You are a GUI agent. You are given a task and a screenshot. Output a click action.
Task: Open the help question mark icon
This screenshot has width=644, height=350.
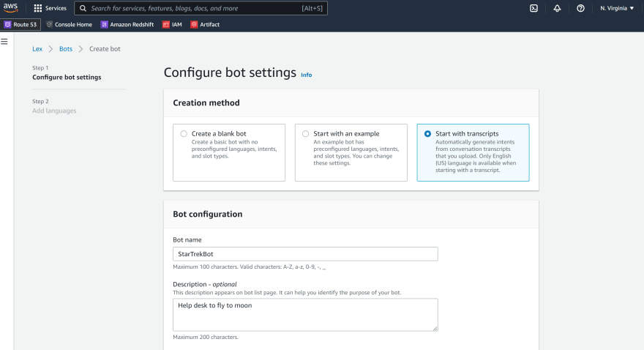click(x=580, y=8)
